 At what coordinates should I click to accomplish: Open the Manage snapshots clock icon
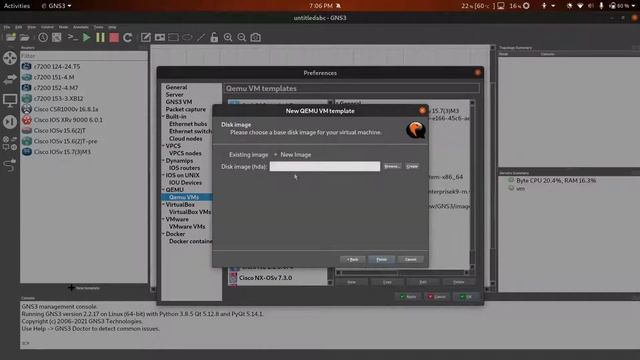tap(43, 38)
